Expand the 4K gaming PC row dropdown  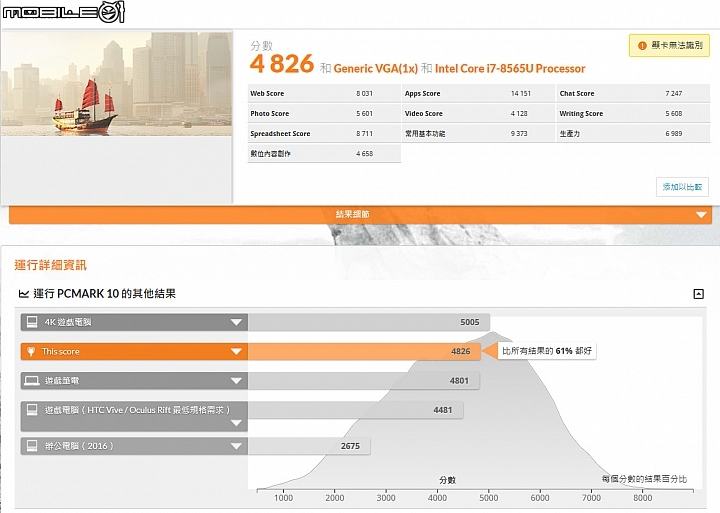pos(236,322)
